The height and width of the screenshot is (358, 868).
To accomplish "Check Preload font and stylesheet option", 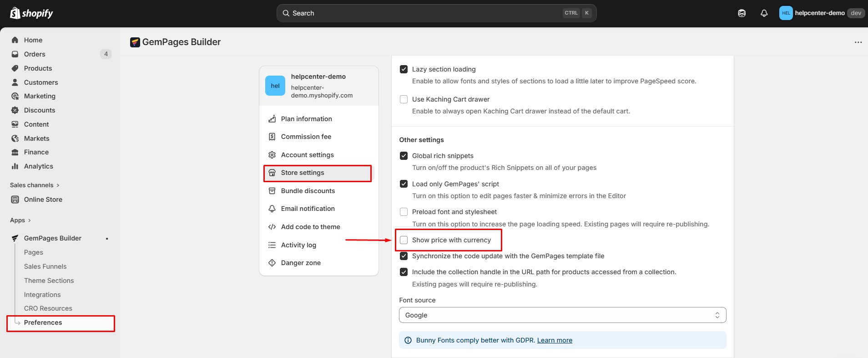I will (x=404, y=212).
